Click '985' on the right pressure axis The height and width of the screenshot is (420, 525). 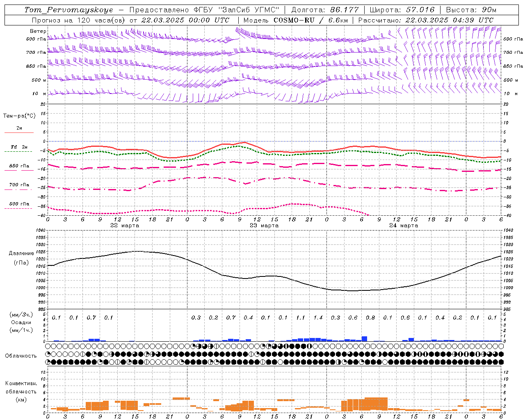pos(508,309)
